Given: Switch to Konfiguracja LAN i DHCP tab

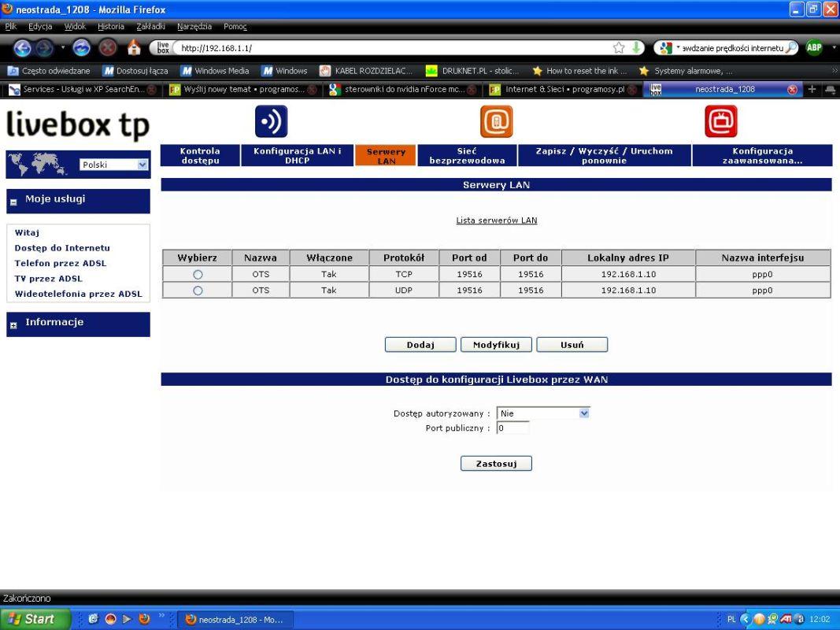Looking at the screenshot, I should tap(298, 155).
